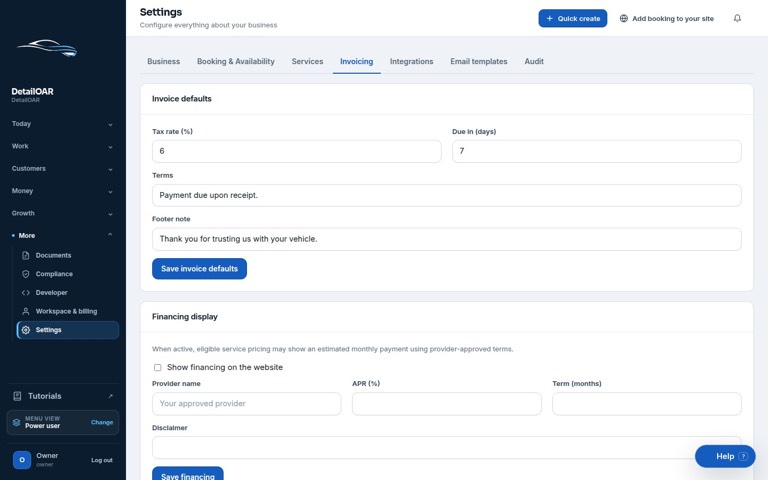The height and width of the screenshot is (480, 768).
Task: Expand the Customers sidebar section
Action: [62, 168]
